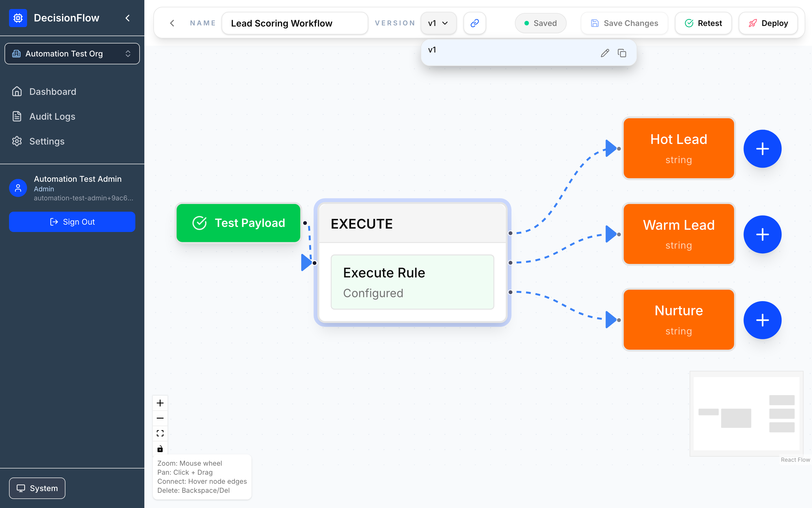Click the Retest button
The width and height of the screenshot is (812, 508).
coord(703,23)
